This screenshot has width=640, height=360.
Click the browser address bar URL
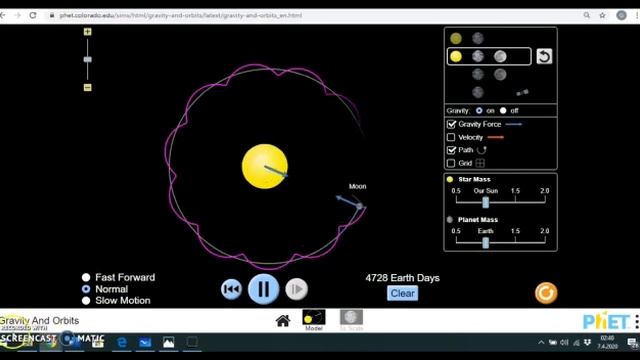(180, 15)
